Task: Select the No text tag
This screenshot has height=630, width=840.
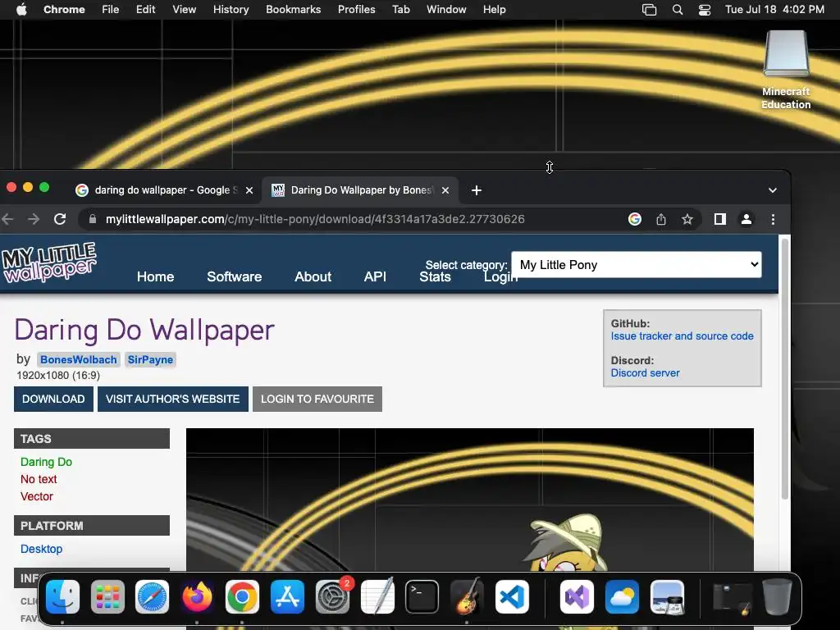Action: pyautogui.click(x=39, y=479)
